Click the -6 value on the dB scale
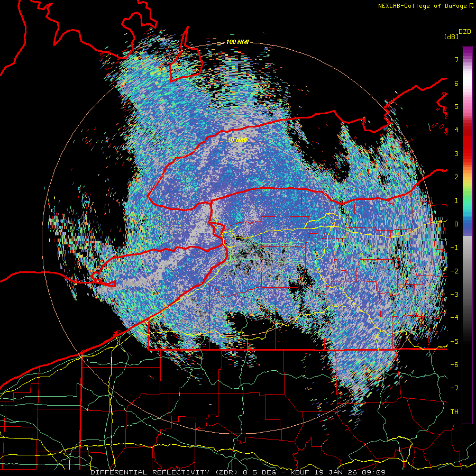The image size is (476, 476). [454, 365]
